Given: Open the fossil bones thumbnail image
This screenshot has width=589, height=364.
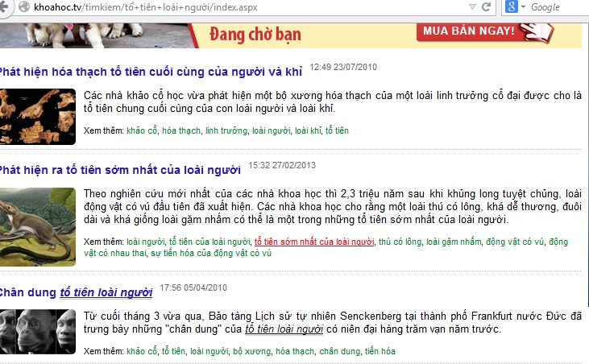Looking at the screenshot, I should [38, 117].
